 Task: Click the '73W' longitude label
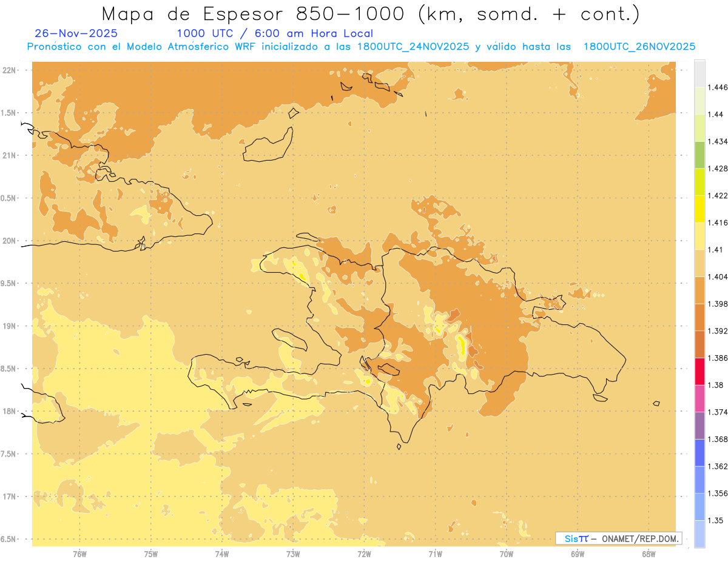(x=293, y=554)
